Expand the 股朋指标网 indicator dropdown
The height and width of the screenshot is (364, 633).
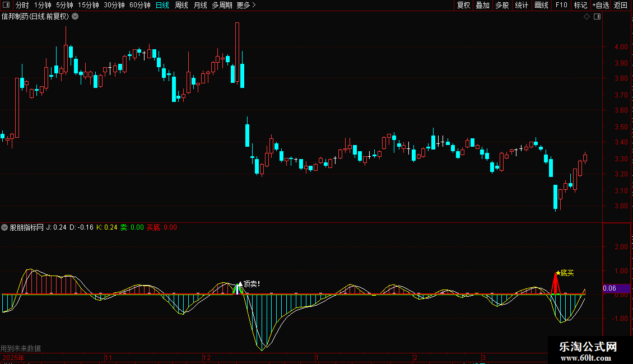(4, 227)
